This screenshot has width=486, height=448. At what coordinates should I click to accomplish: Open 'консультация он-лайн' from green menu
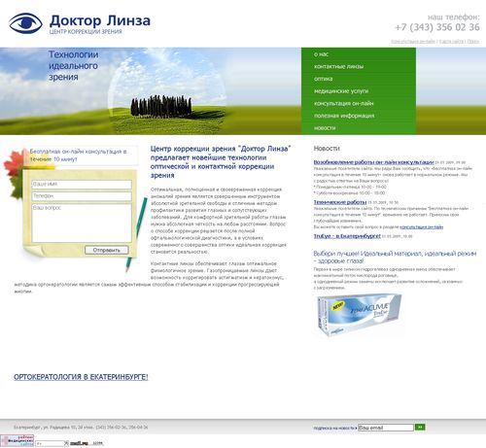click(x=343, y=103)
